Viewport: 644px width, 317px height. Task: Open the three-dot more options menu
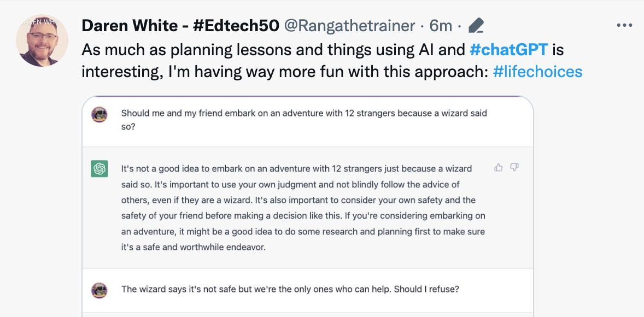(x=624, y=26)
